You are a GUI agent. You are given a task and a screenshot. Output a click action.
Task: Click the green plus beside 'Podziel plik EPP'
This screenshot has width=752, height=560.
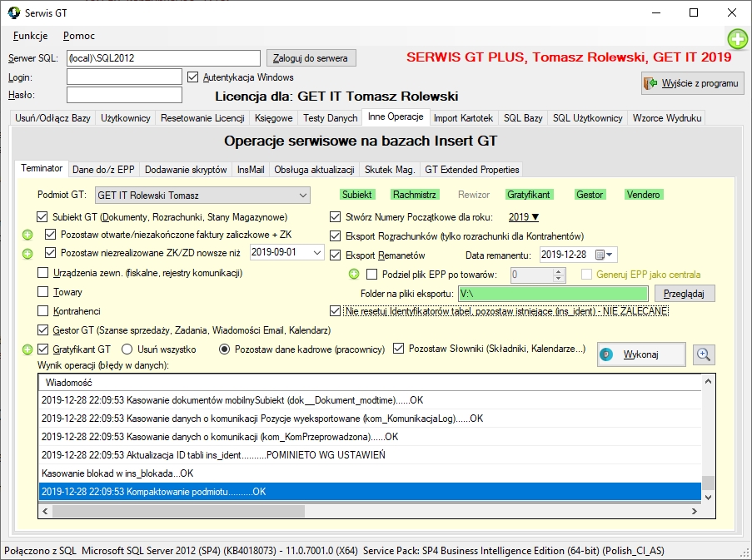click(x=354, y=274)
